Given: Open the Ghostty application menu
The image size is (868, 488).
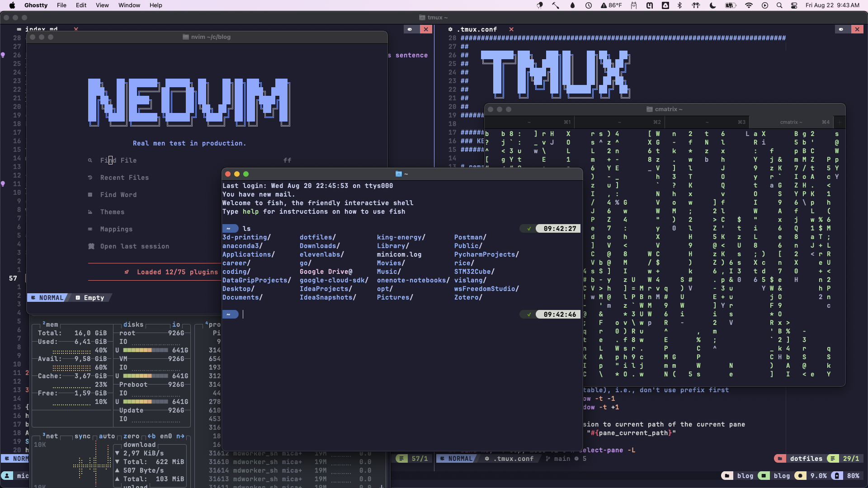Looking at the screenshot, I should tap(36, 5).
